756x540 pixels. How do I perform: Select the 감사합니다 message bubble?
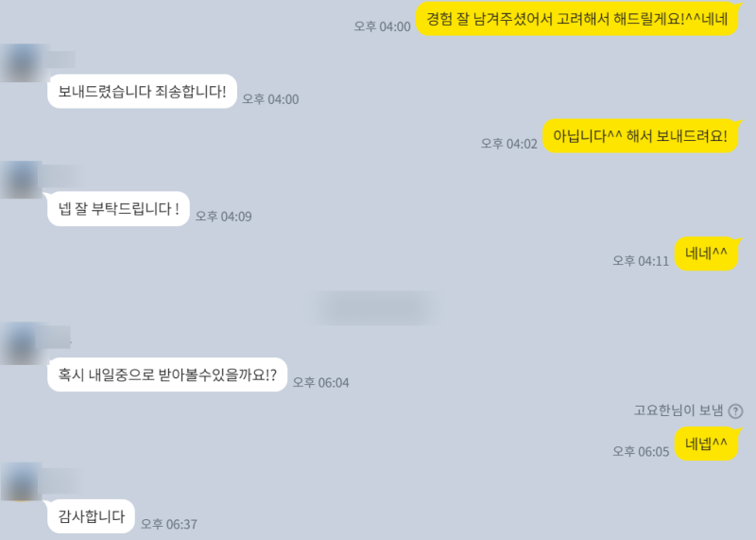click(x=91, y=516)
